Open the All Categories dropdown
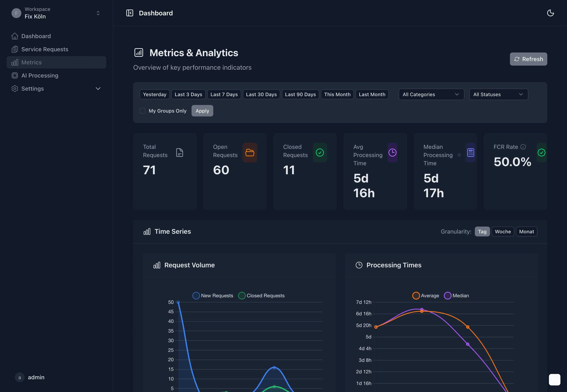 (x=431, y=95)
